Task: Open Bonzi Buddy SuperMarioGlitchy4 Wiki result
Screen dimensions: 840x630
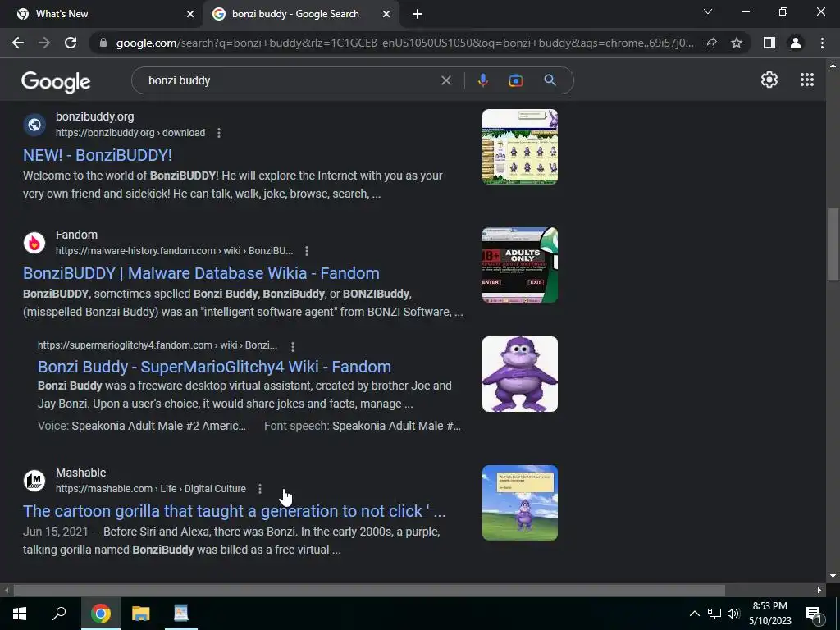Action: (214, 367)
